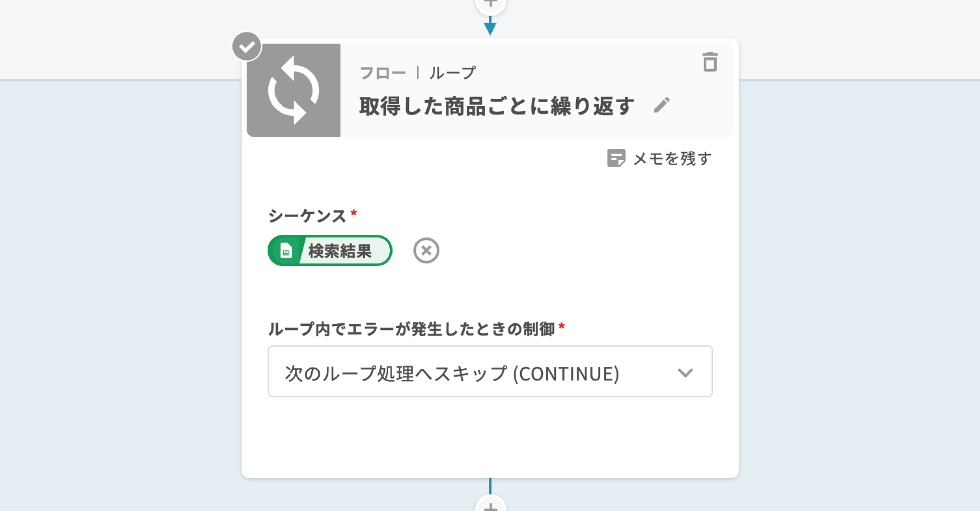The width and height of the screenshot is (980, 511).
Task: Click the ループ type label
Action: click(452, 73)
